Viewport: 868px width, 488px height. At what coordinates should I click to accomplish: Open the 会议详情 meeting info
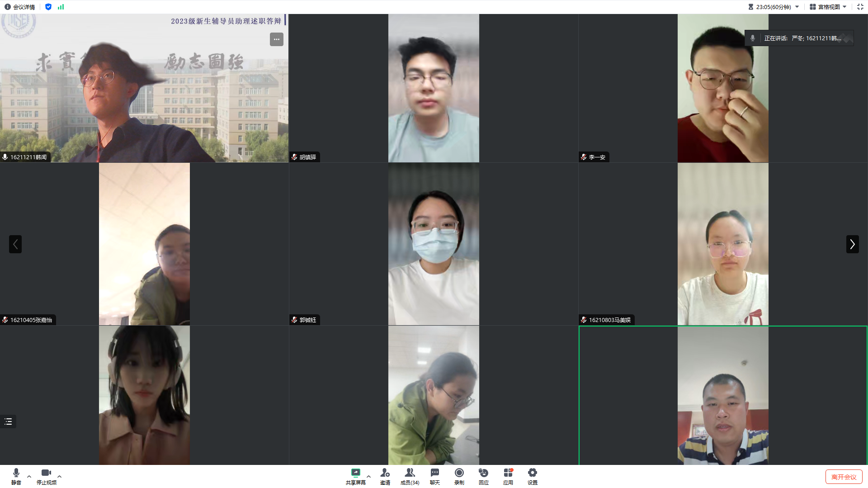coord(20,7)
